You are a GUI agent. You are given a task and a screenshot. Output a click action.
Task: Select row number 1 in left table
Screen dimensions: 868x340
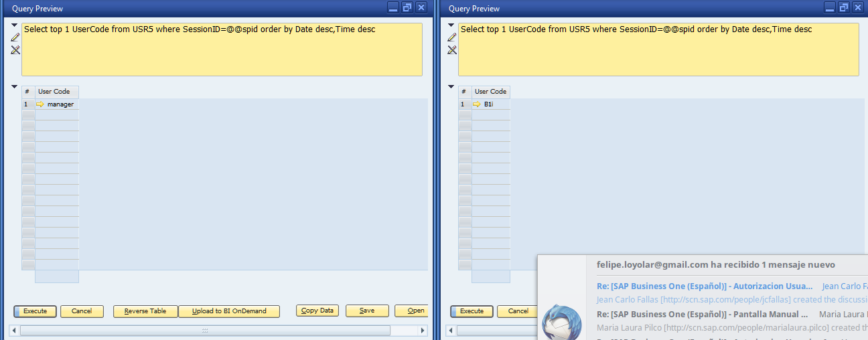click(x=28, y=104)
